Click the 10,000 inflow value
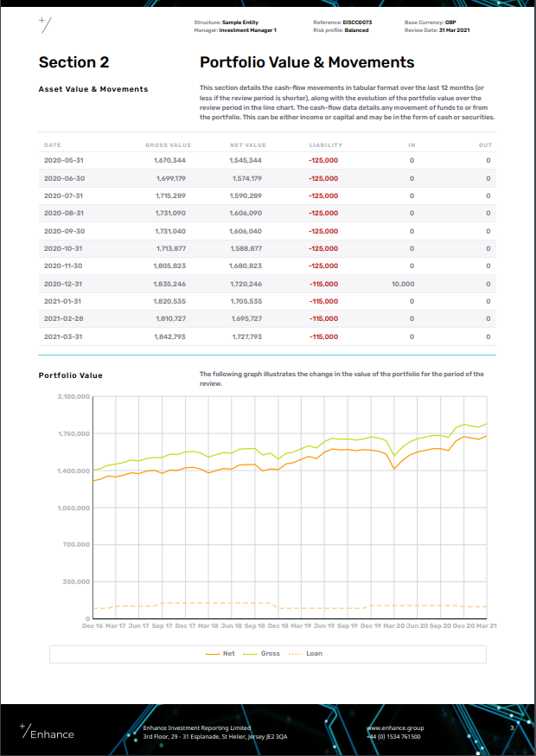This screenshot has width=536, height=756. tap(403, 284)
